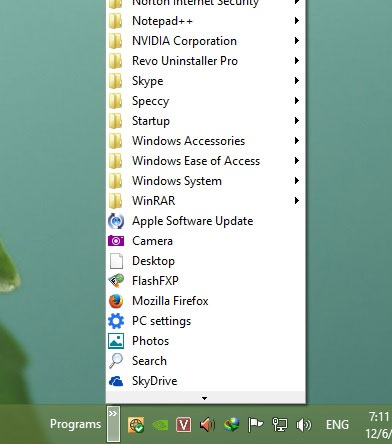
Task: Open the Revo Uninstaller Pro folder
Action: pos(206,61)
